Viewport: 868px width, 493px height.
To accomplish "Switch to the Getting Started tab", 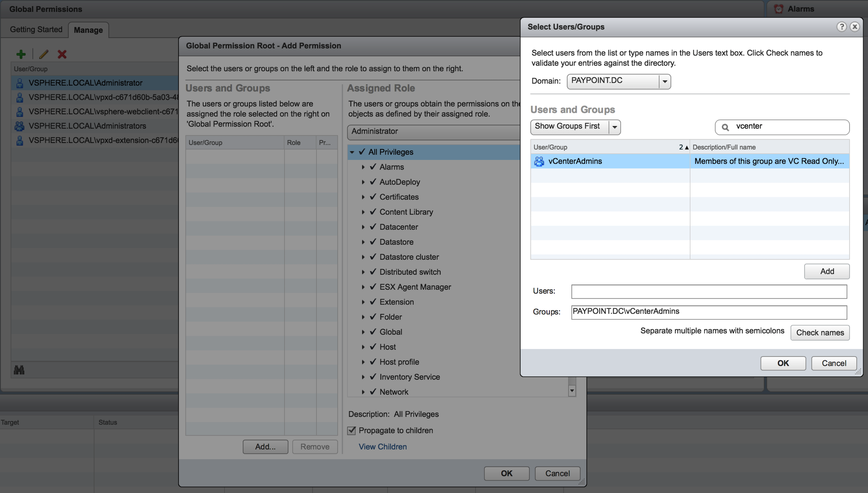I will (x=36, y=29).
